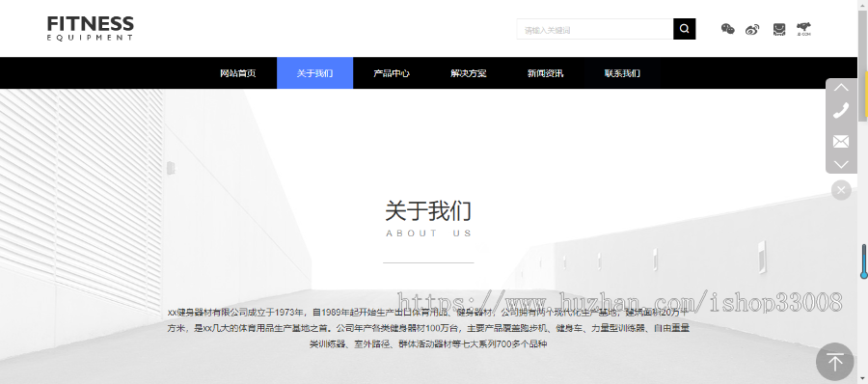Open the Tmall store icon
This screenshot has height=384, width=868.
tap(779, 29)
